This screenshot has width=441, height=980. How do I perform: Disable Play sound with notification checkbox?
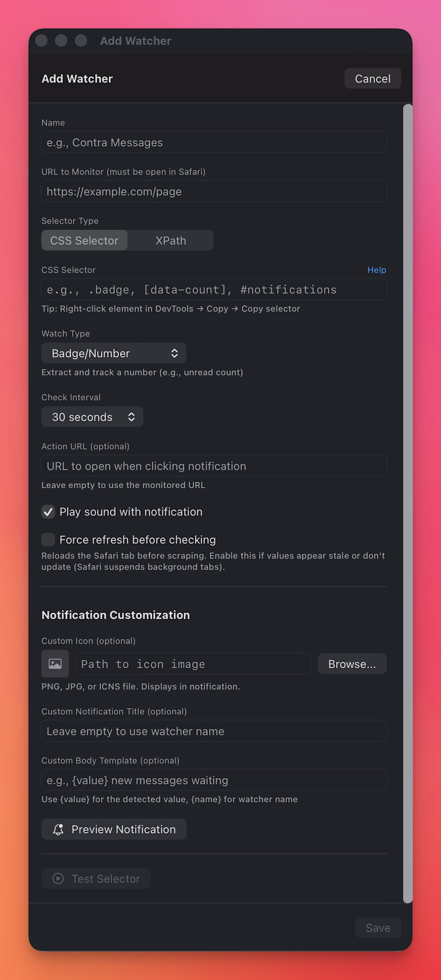(48, 512)
